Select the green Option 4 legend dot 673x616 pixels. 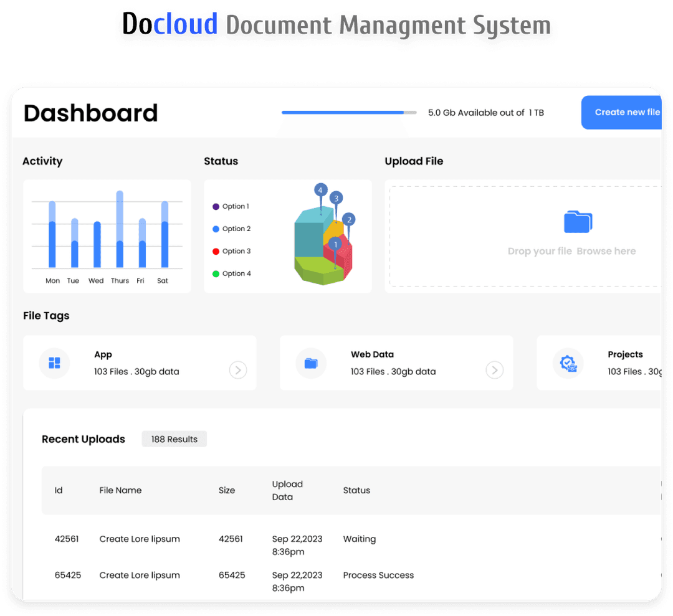click(x=216, y=274)
